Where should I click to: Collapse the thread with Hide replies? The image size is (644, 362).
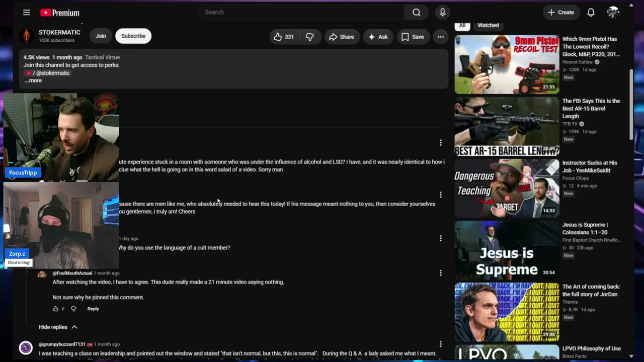(58, 327)
